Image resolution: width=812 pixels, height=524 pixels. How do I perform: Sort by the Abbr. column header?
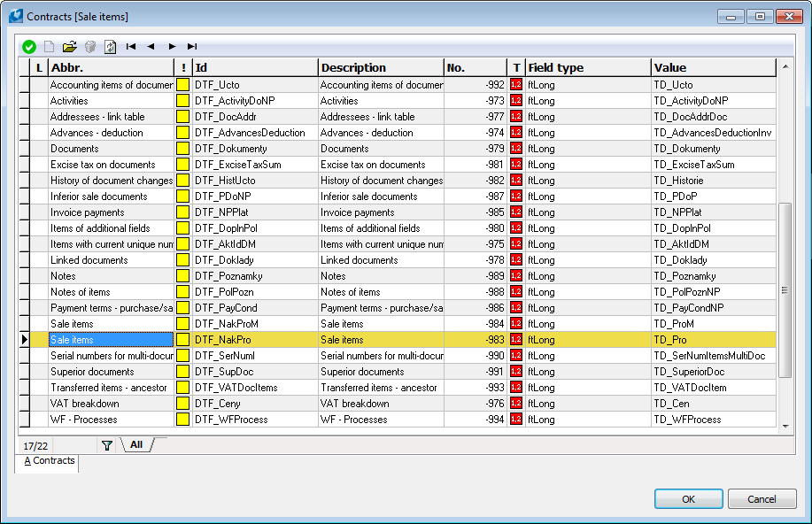coord(112,68)
